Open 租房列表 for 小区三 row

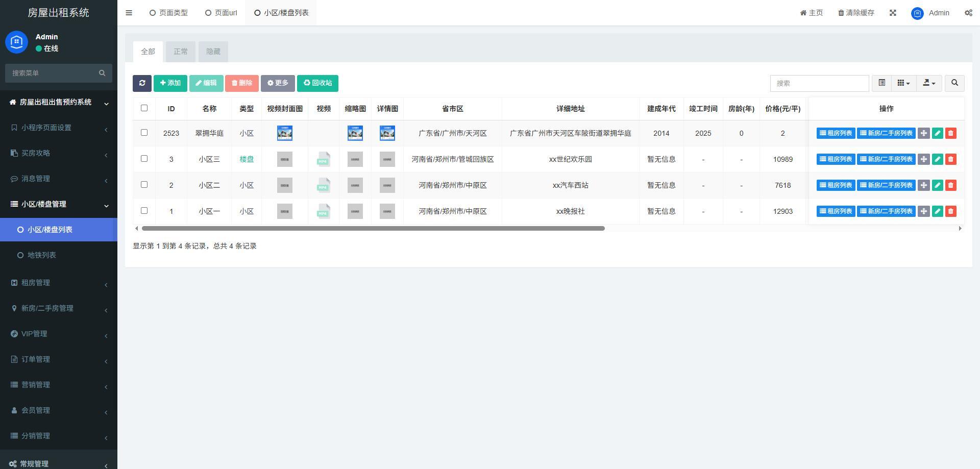836,159
